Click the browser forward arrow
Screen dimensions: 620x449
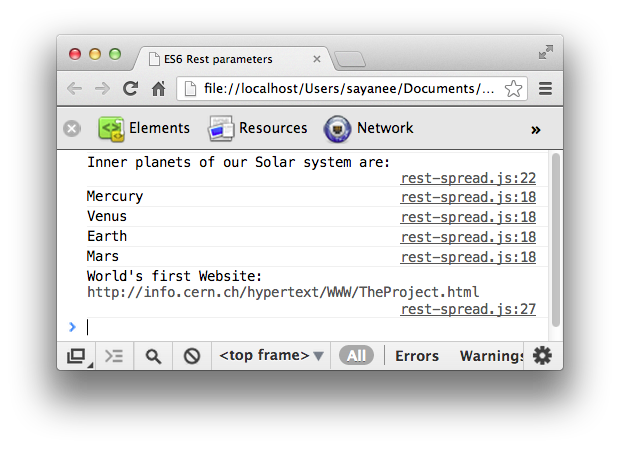click(x=102, y=89)
